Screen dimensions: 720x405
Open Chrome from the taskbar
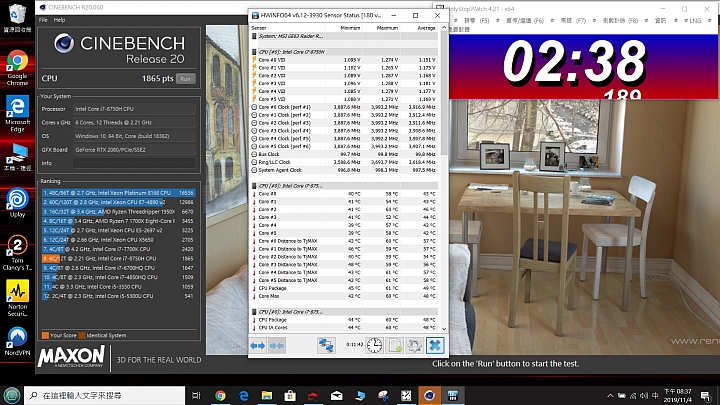pyautogui.click(x=220, y=395)
